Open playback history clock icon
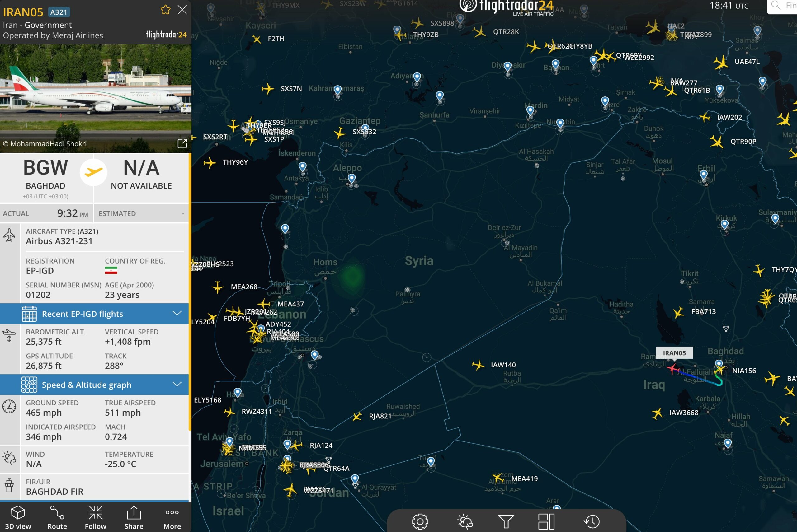 592,521
